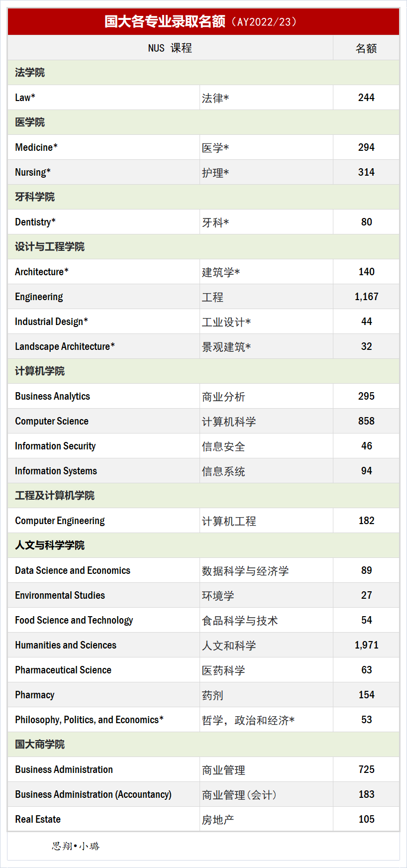Click the value 295 for Business Analytics
This screenshot has height=868, width=407.
(x=366, y=396)
